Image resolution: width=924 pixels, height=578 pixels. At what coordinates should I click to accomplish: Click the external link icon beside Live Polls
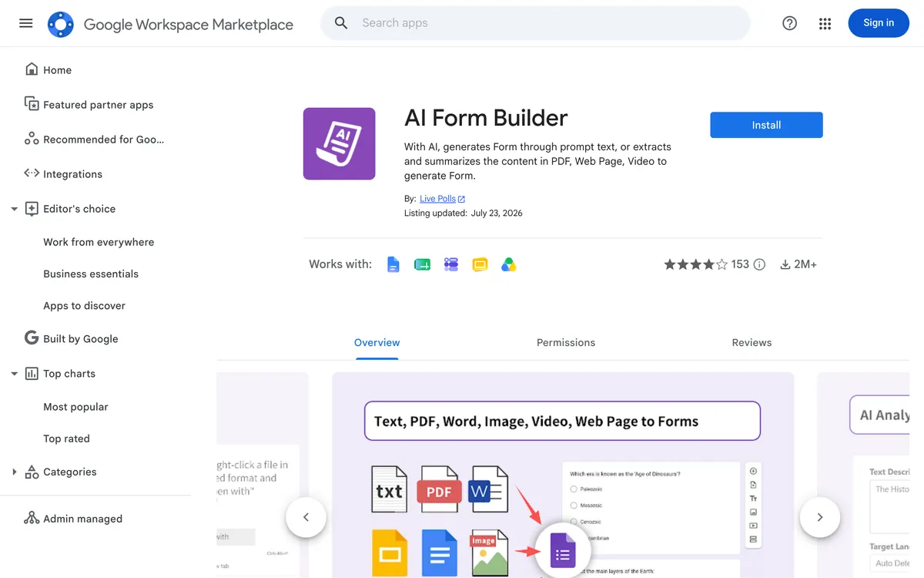[x=461, y=199]
